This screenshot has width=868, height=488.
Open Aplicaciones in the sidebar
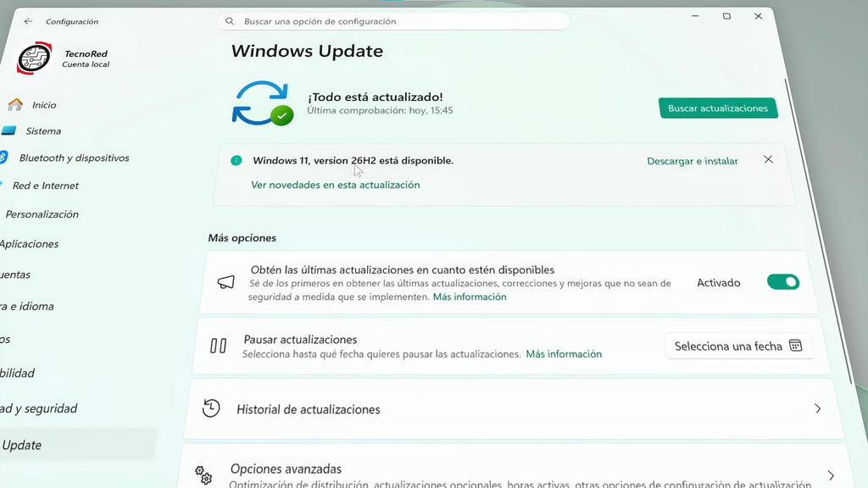pyautogui.click(x=29, y=244)
